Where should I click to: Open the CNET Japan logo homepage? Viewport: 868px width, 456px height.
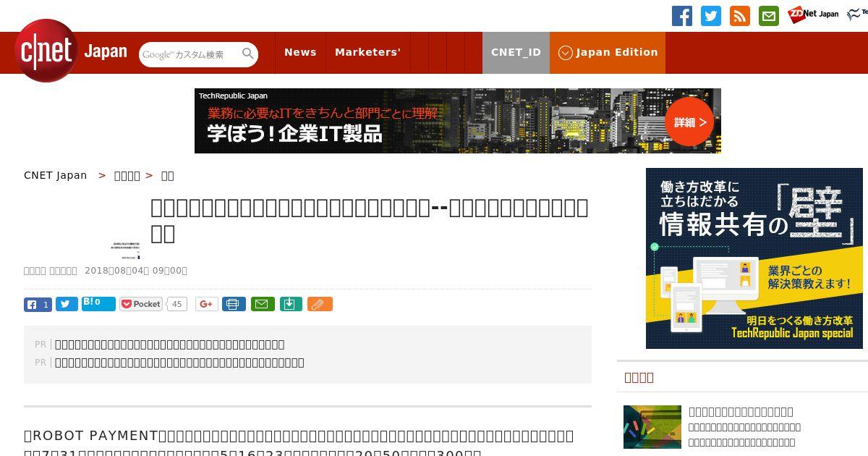[71, 51]
